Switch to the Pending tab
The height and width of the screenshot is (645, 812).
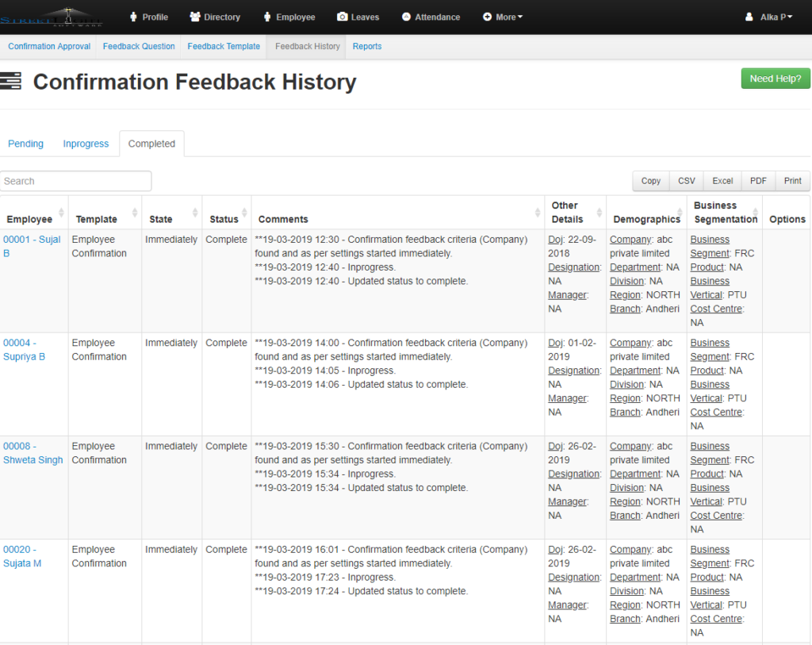point(25,144)
